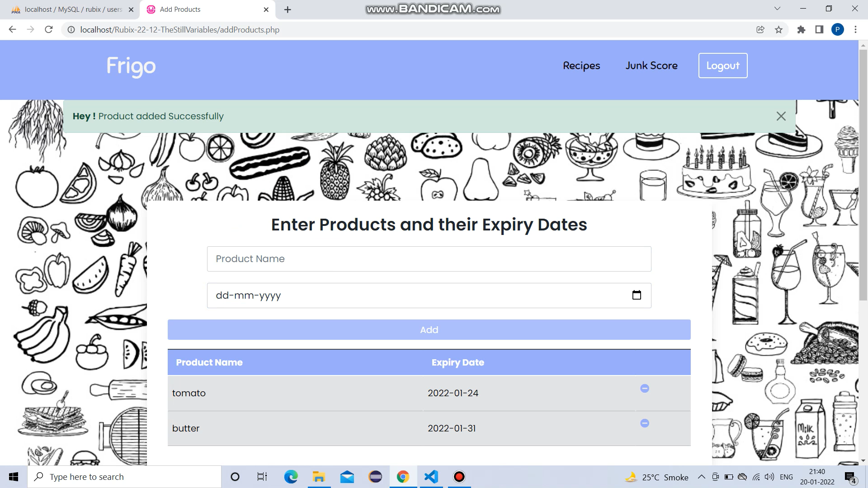Launch VS Code from the taskbar

[431, 477]
